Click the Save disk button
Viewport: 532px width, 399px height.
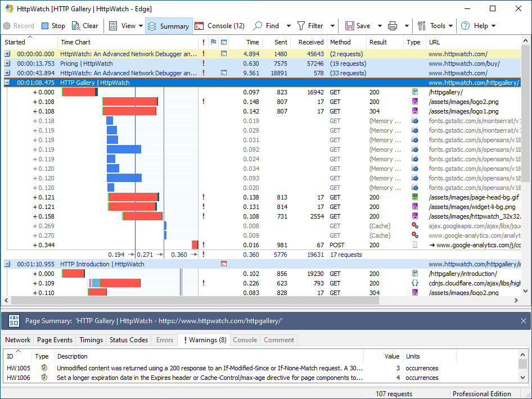358,26
